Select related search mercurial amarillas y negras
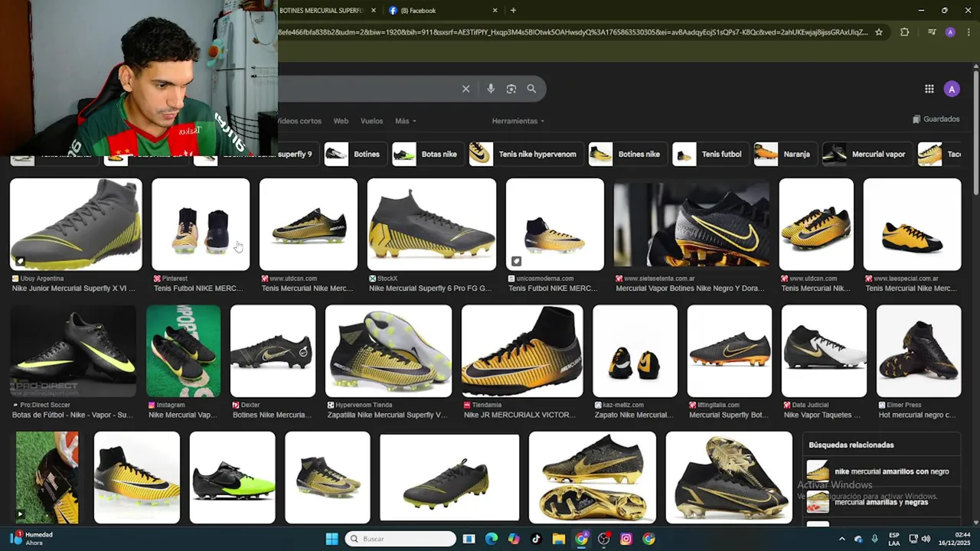 point(881,502)
